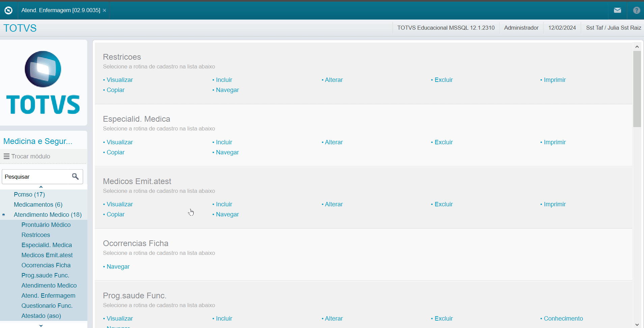Screen dimensions: 644x328
Task: Click Navegar under Medicos Emit.atest
Action: pyautogui.click(x=227, y=214)
